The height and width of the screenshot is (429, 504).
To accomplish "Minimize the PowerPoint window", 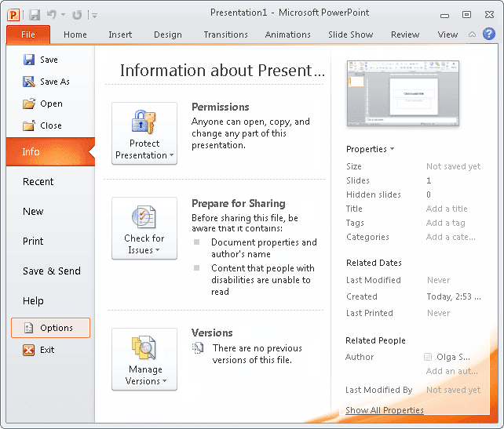I will click(444, 15).
